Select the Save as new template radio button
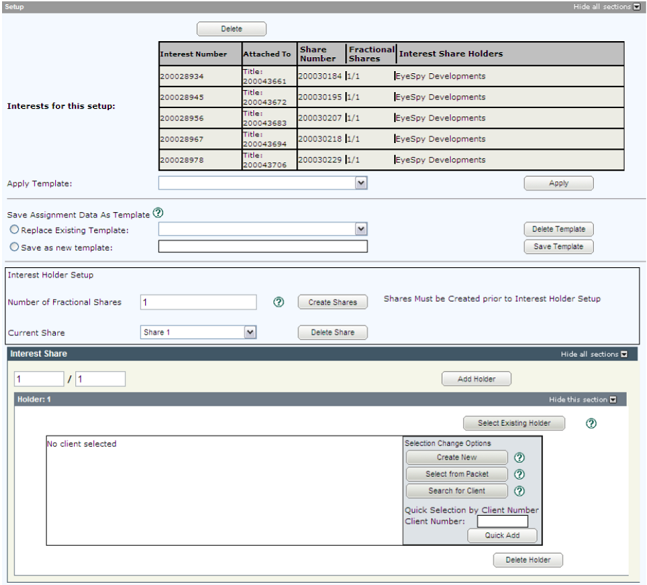This screenshot has height=585, width=647. coord(14,247)
